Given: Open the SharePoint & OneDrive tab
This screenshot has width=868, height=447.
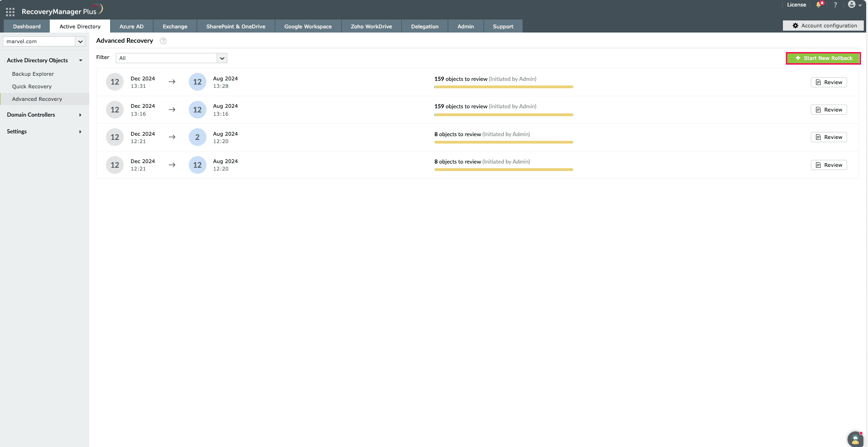Looking at the screenshot, I should 236,26.
